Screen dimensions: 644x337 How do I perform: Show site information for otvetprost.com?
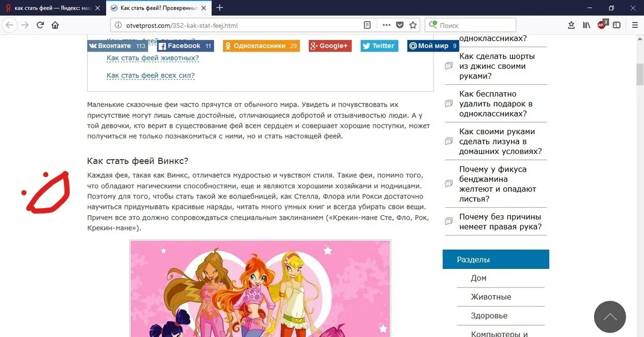pyautogui.click(x=119, y=25)
